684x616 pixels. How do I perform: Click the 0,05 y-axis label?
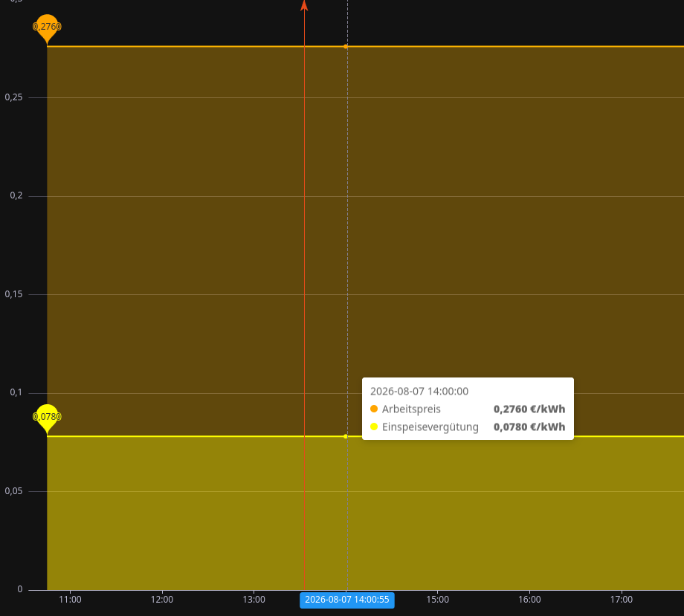click(13, 491)
